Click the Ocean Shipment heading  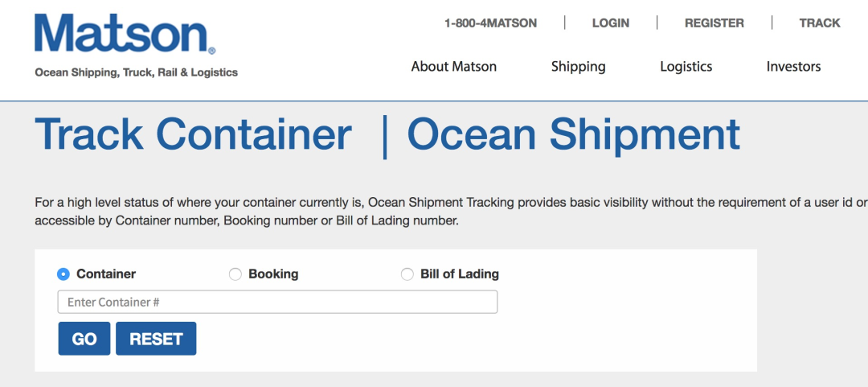coord(574,135)
